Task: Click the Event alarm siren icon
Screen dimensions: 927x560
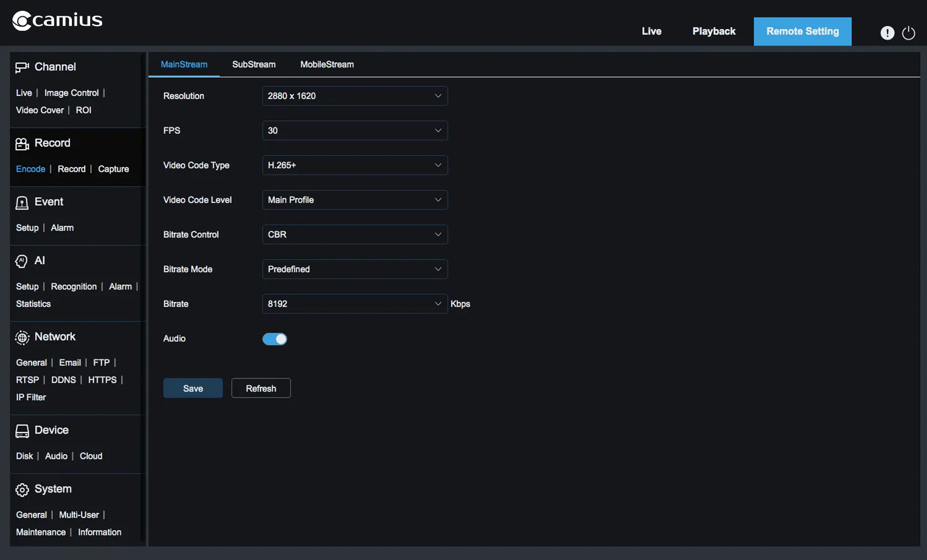Action: 22,203
